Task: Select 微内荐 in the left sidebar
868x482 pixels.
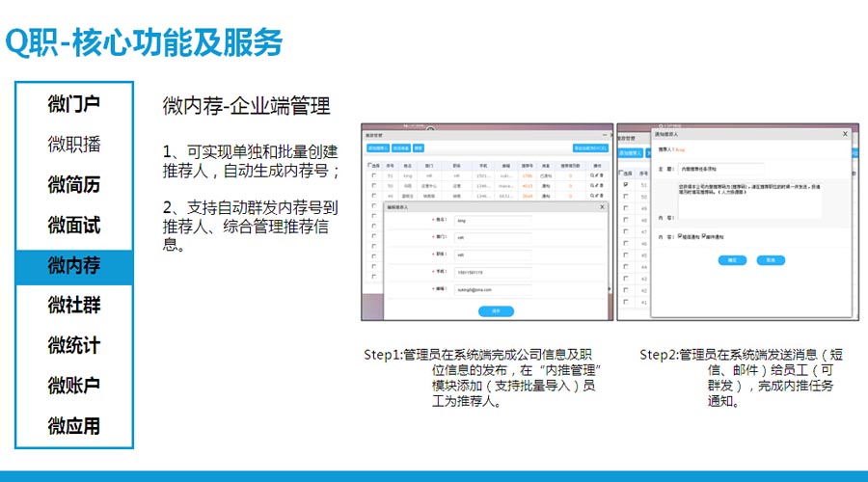Action: coord(74,265)
